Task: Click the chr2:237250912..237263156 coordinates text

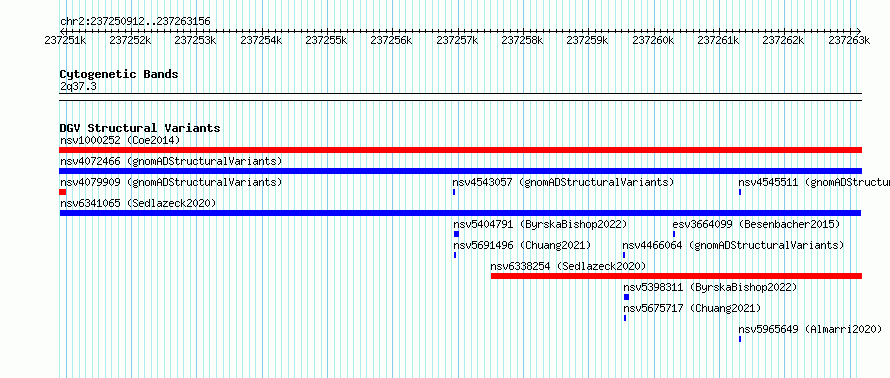Action: [135, 22]
